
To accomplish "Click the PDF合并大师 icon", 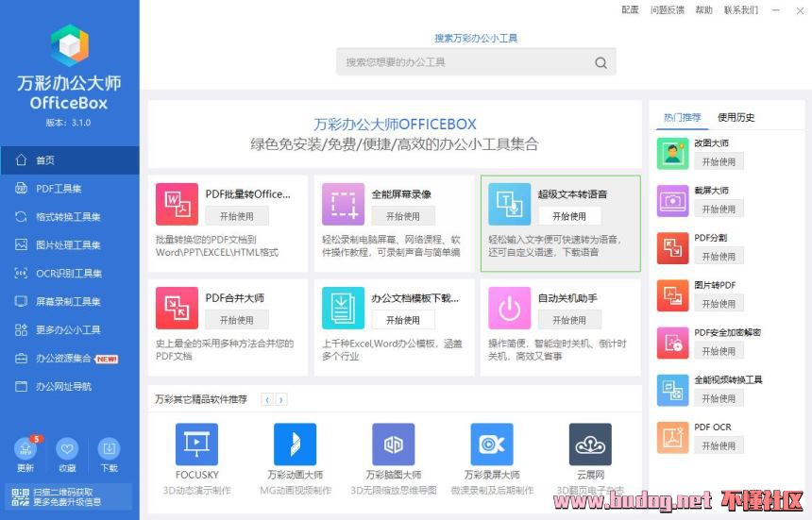I will pyautogui.click(x=177, y=308).
